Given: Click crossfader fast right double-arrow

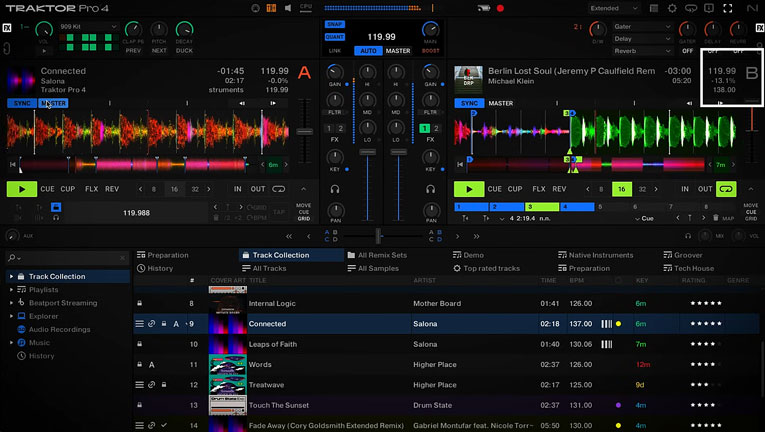Looking at the screenshot, I should 476,236.
